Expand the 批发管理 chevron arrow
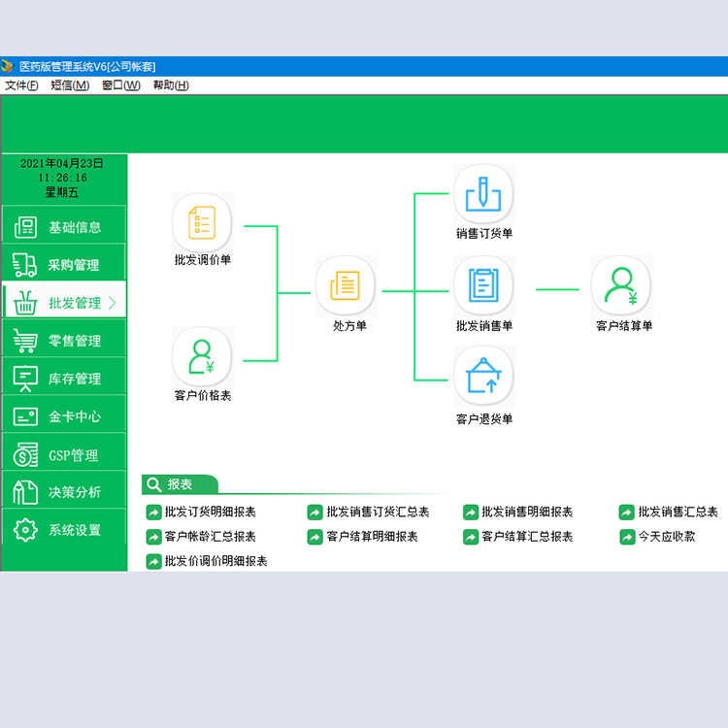The width and height of the screenshot is (728, 728). 112,303
